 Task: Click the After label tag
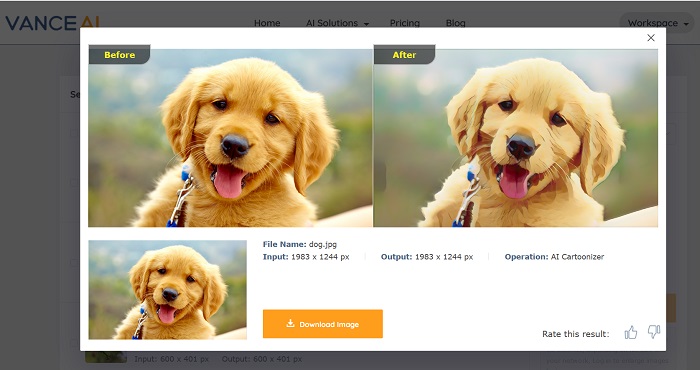tap(404, 55)
